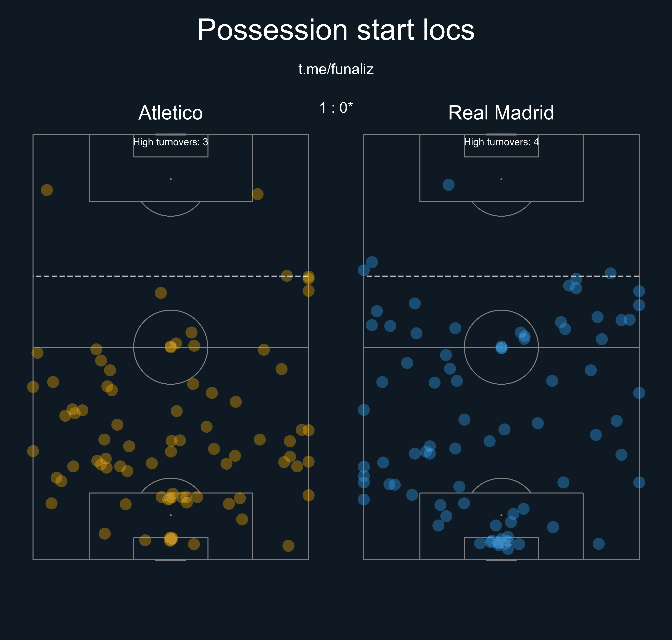672x640 pixels.
Task: Click the top goal marker on Real Madrid's pitch
Action: 502,135
